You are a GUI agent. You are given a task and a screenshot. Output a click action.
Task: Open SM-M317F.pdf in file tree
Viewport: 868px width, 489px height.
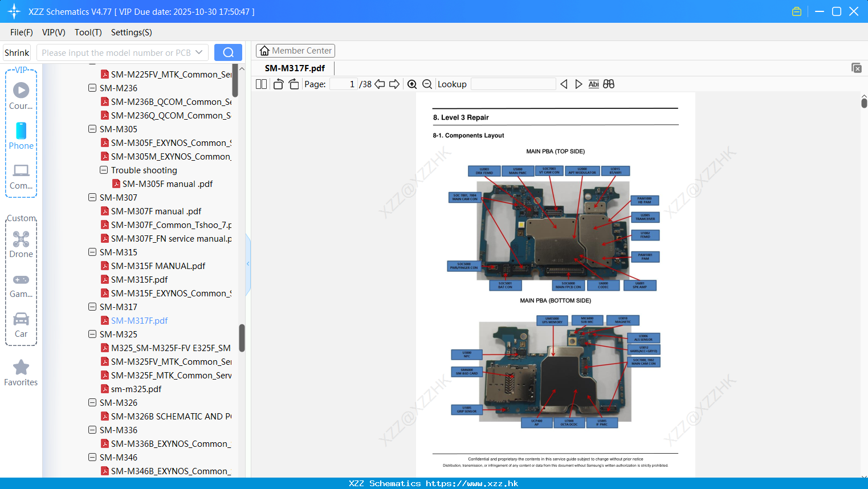[139, 320]
